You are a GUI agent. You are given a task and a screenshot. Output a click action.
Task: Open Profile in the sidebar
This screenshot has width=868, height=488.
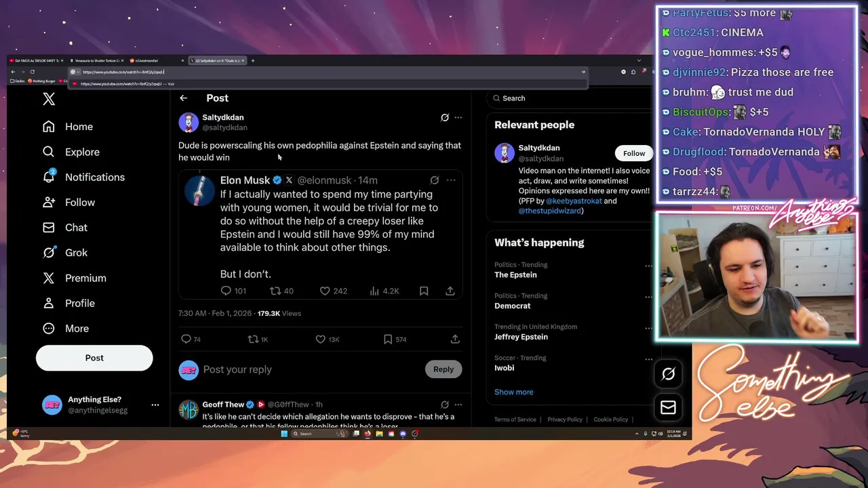pos(68,303)
